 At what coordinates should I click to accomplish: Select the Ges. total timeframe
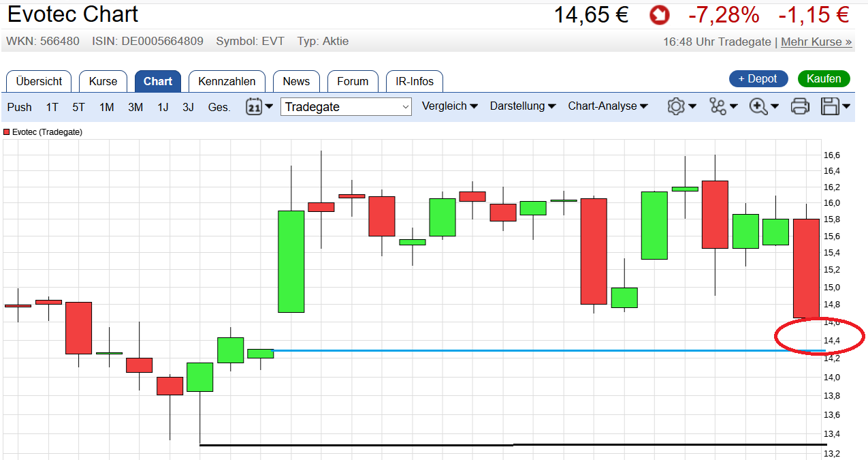click(219, 107)
